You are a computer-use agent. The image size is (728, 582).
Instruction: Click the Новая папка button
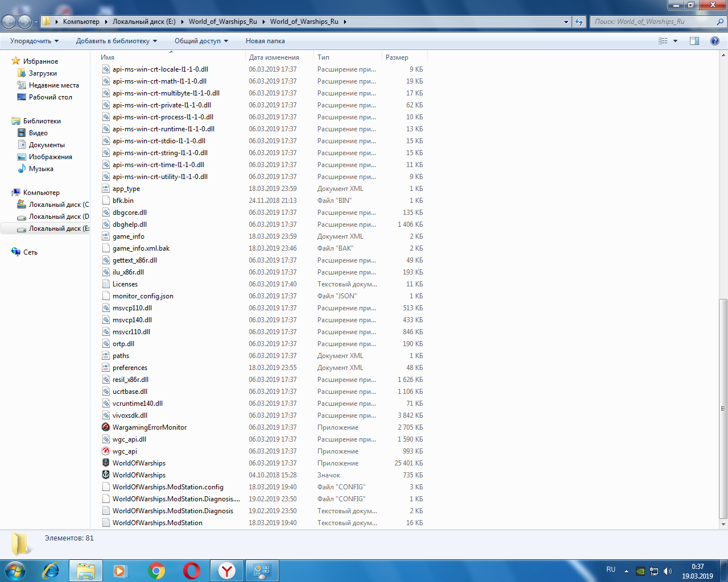[x=265, y=41]
